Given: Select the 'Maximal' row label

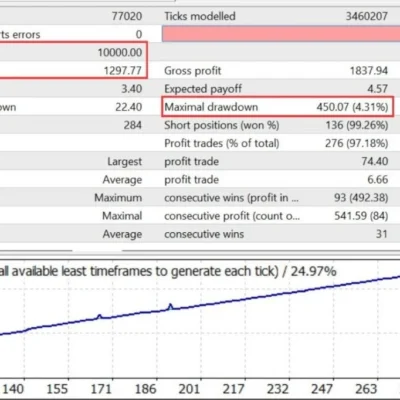Looking at the screenshot, I should pos(122,216).
